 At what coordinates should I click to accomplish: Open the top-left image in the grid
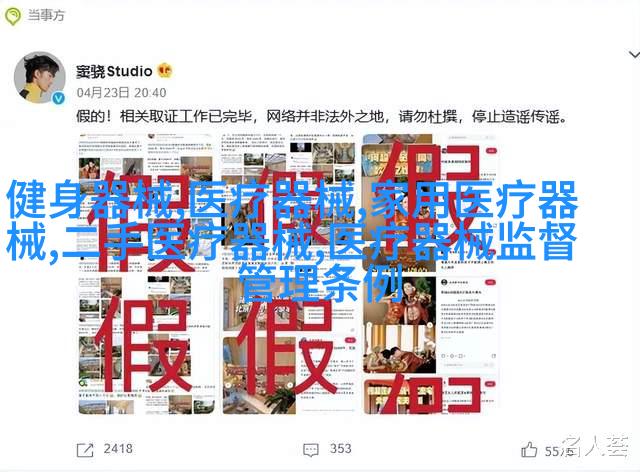tap(146, 203)
